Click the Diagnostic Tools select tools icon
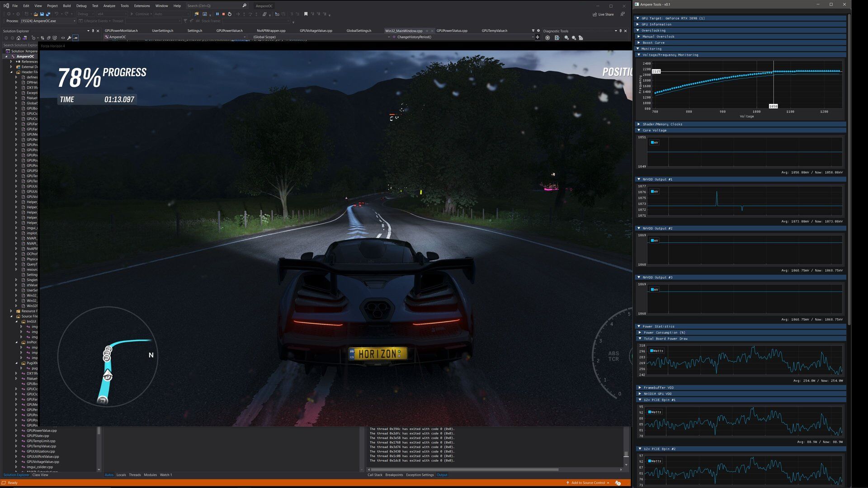 557,38
